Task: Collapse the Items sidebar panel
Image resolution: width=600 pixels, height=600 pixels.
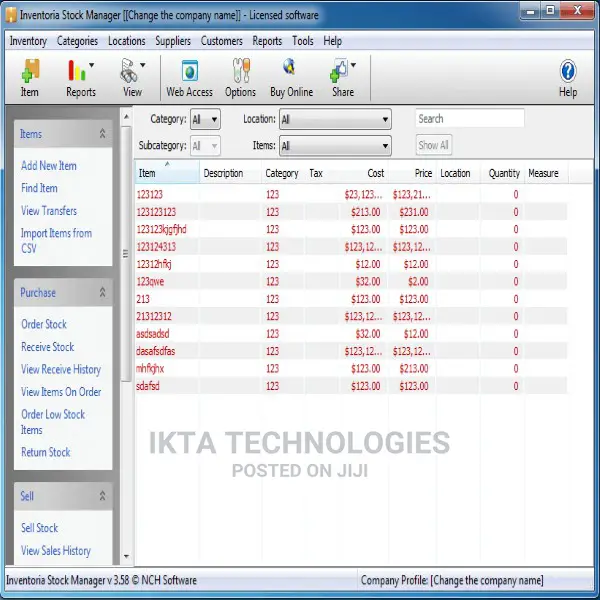Action: pyautogui.click(x=102, y=134)
